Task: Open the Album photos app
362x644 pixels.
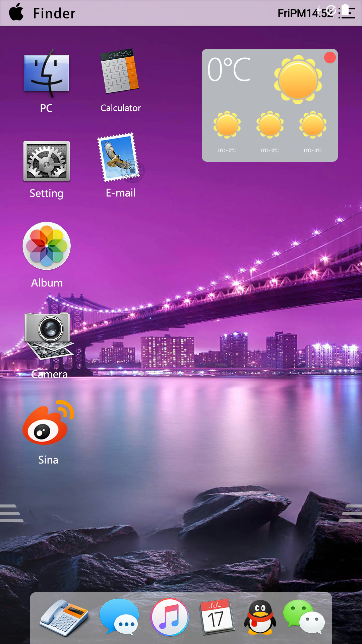Action: (x=47, y=246)
